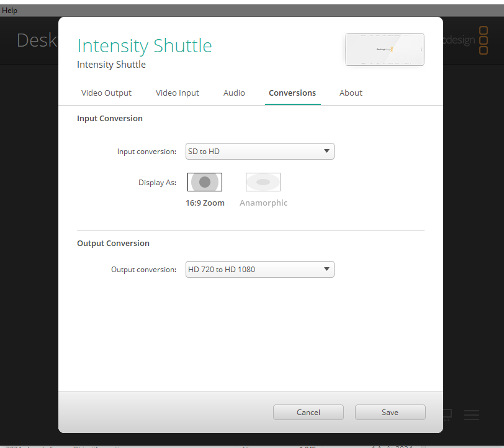This screenshot has width=504, height=448.
Task: Select the Conversions tab
Action: (x=292, y=93)
